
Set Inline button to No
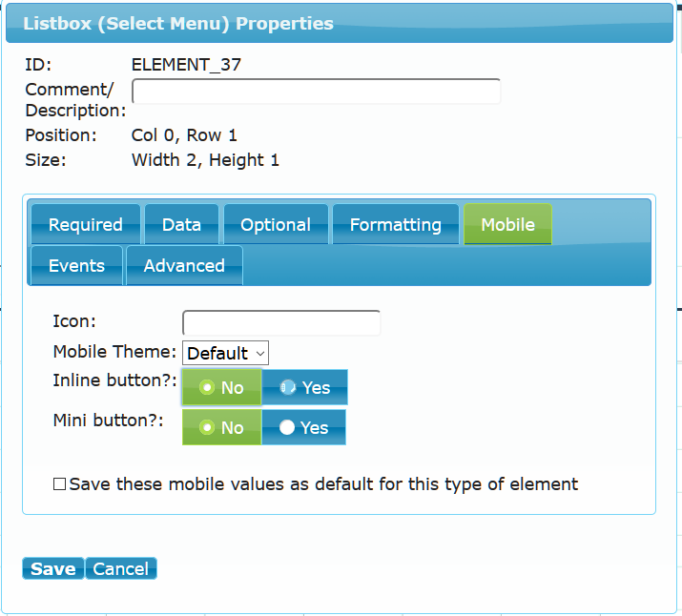pyautogui.click(x=222, y=387)
